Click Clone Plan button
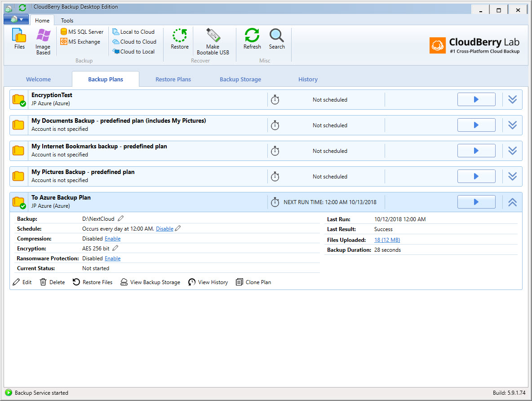This screenshot has width=532, height=401. click(253, 282)
